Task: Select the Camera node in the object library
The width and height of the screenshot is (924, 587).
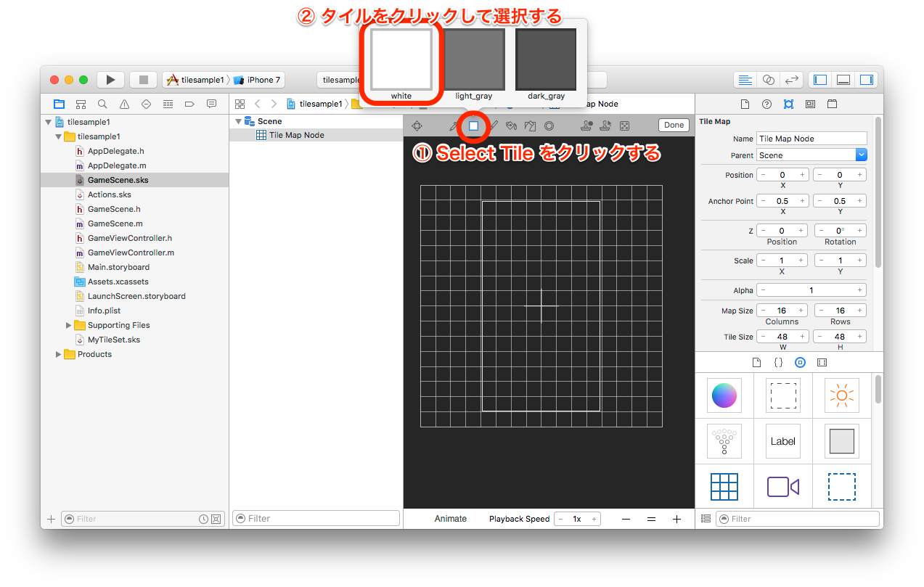Action: click(782, 487)
